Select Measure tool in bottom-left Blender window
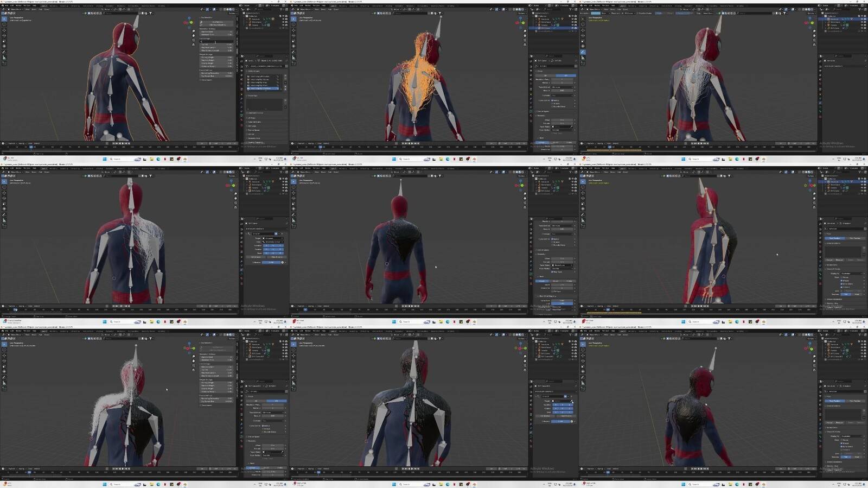Screen dimensions: 868x488 (x=4, y=383)
